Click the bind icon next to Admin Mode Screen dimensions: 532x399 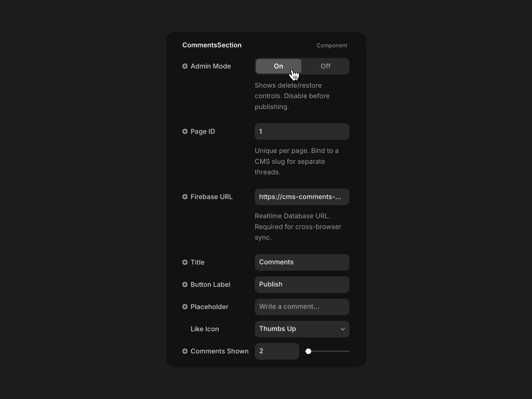tap(185, 66)
